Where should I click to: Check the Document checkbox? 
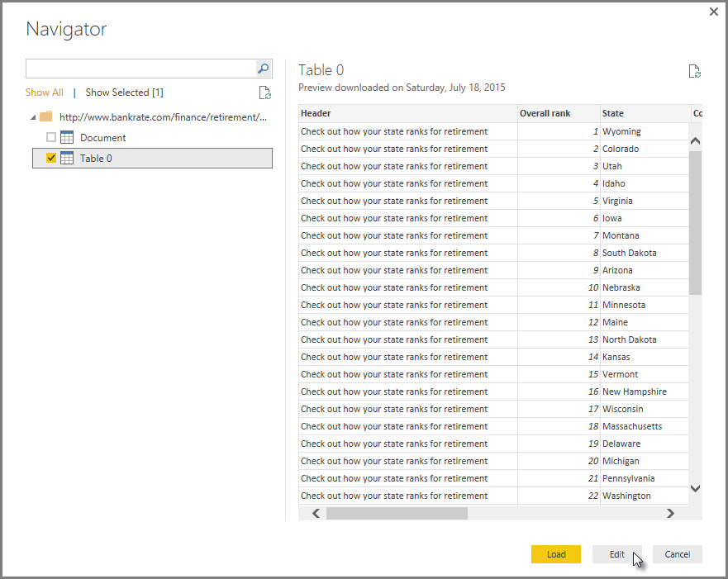(51, 137)
